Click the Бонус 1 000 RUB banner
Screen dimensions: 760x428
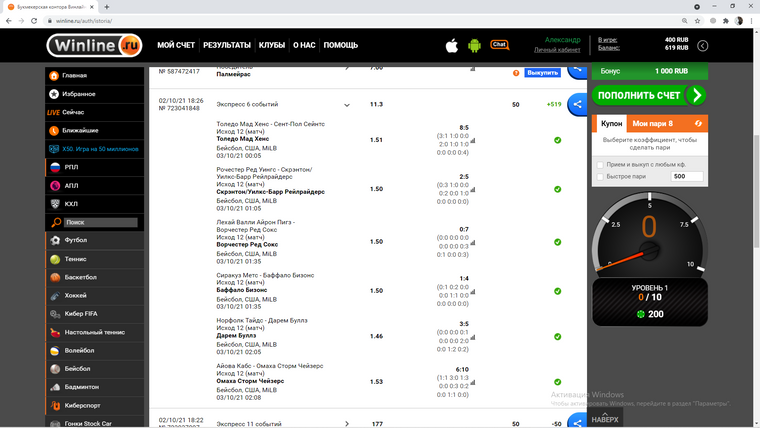point(649,71)
